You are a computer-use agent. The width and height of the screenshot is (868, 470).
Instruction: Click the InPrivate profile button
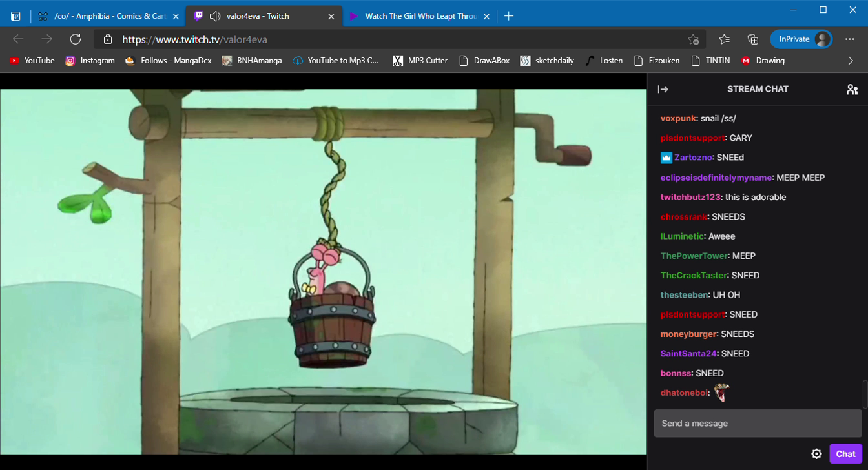(801, 39)
